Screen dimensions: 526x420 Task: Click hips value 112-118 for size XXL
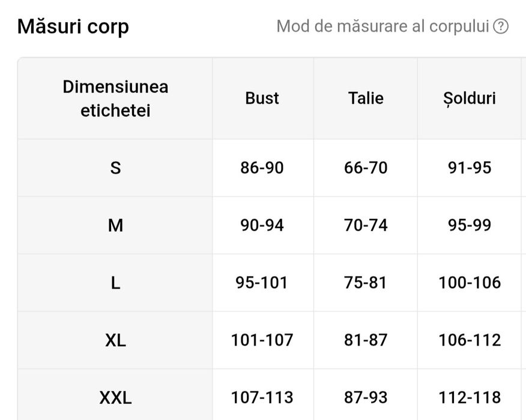[469, 397]
